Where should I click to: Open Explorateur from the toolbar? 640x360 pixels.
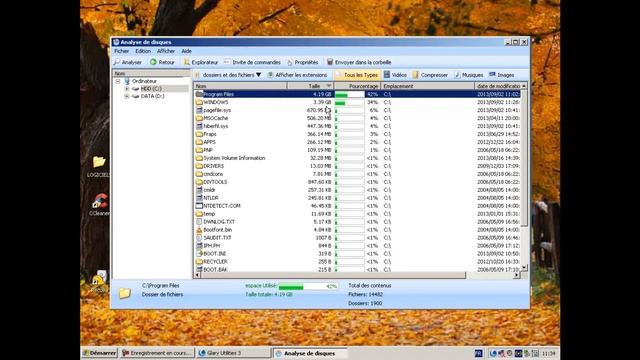pos(201,62)
